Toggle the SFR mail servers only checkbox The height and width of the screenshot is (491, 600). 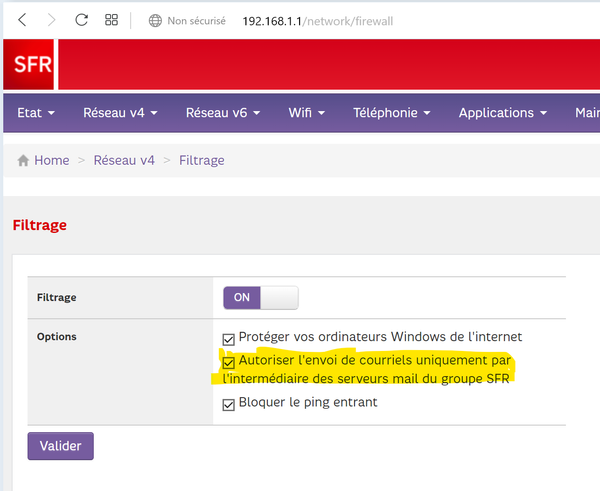tap(229, 361)
